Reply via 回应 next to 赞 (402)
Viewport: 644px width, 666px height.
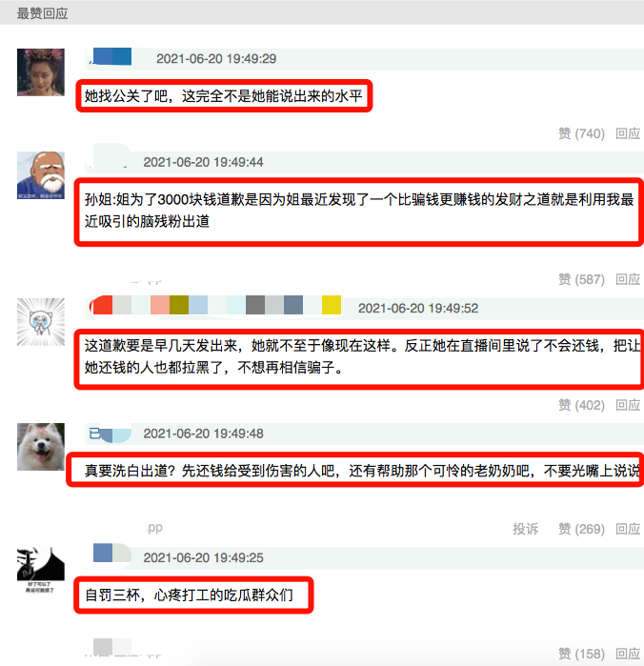click(x=628, y=405)
